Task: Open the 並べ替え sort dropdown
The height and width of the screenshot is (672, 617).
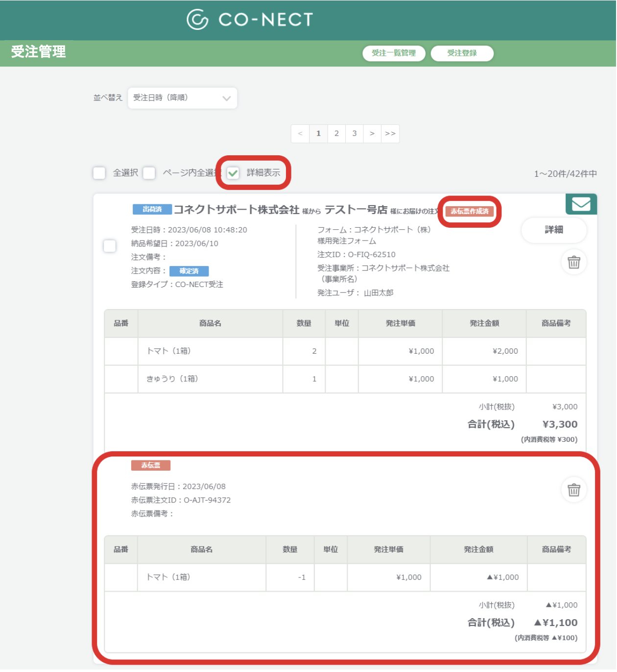Action: point(183,98)
